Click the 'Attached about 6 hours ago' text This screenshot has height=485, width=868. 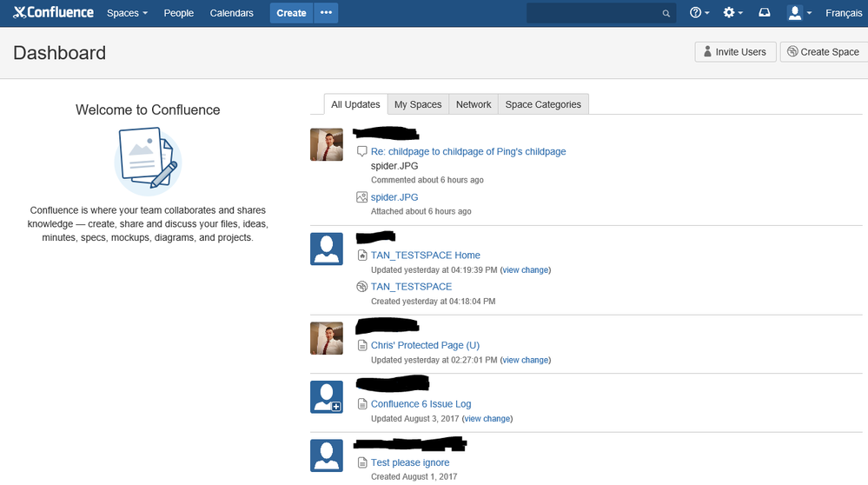pos(421,211)
